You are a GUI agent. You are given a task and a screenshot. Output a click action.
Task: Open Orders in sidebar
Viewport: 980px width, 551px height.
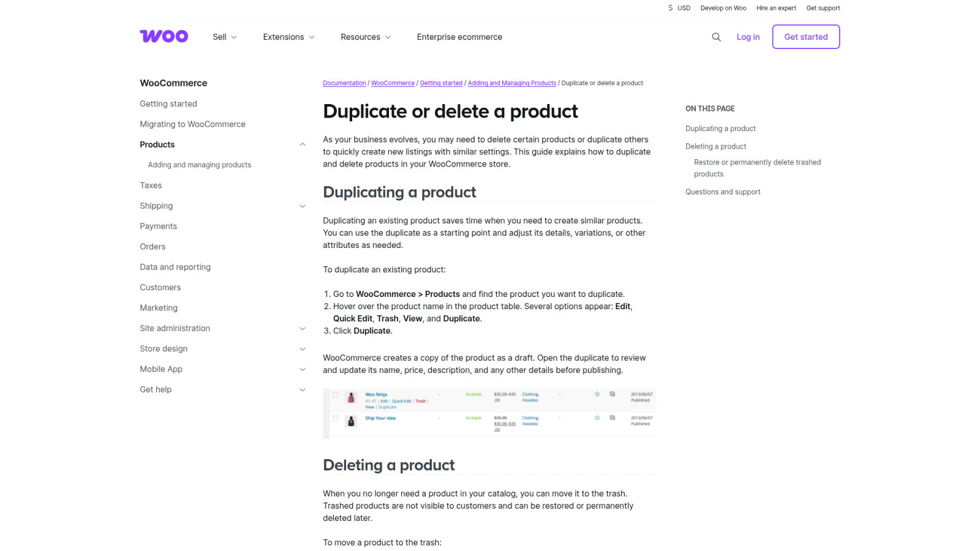coord(153,246)
